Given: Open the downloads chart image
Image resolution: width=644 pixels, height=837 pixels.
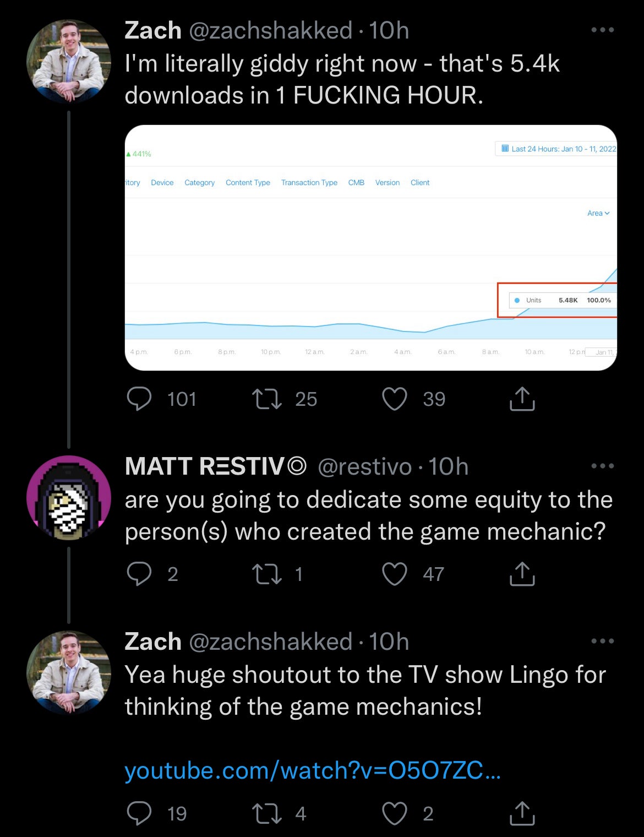Looking at the screenshot, I should 370,248.
